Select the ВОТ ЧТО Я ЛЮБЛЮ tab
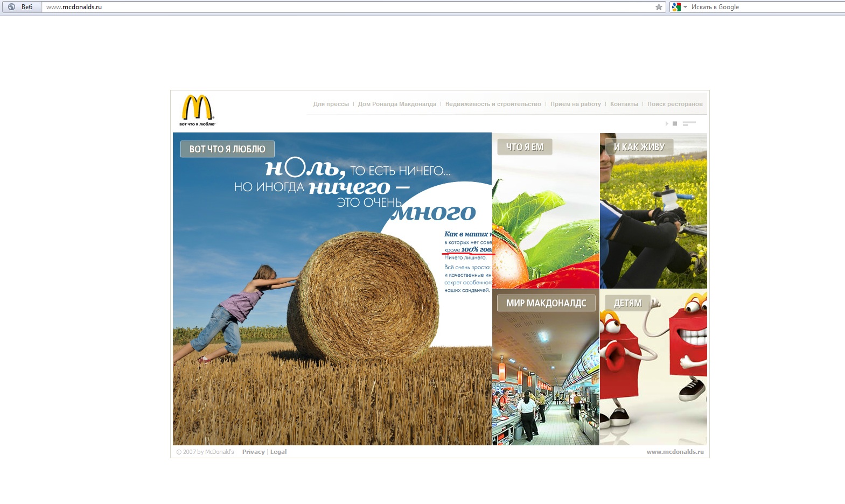Image resolution: width=845 pixels, height=504 pixels. click(227, 149)
